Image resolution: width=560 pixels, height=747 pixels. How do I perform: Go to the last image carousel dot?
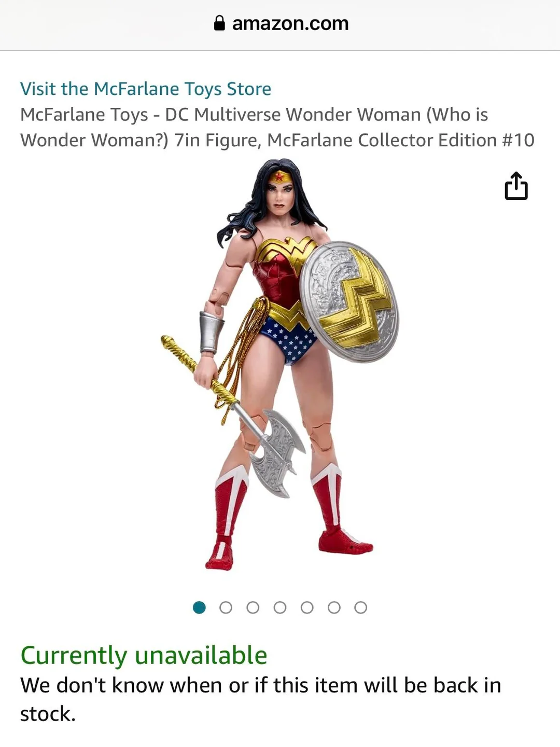click(x=361, y=607)
